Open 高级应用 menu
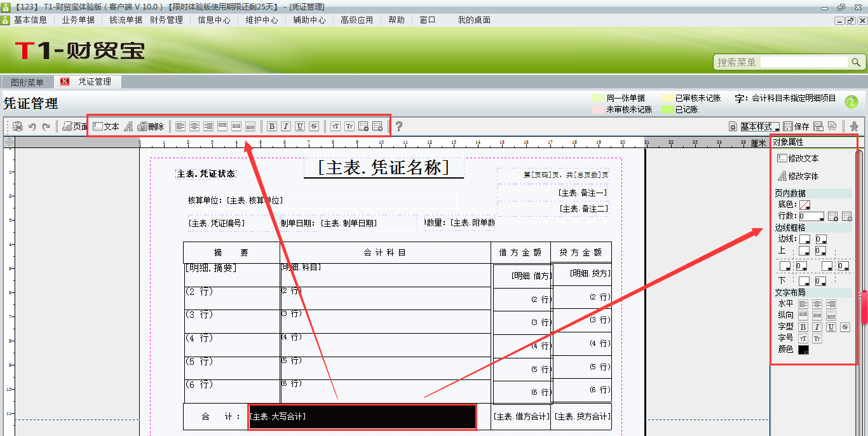 coord(357,20)
